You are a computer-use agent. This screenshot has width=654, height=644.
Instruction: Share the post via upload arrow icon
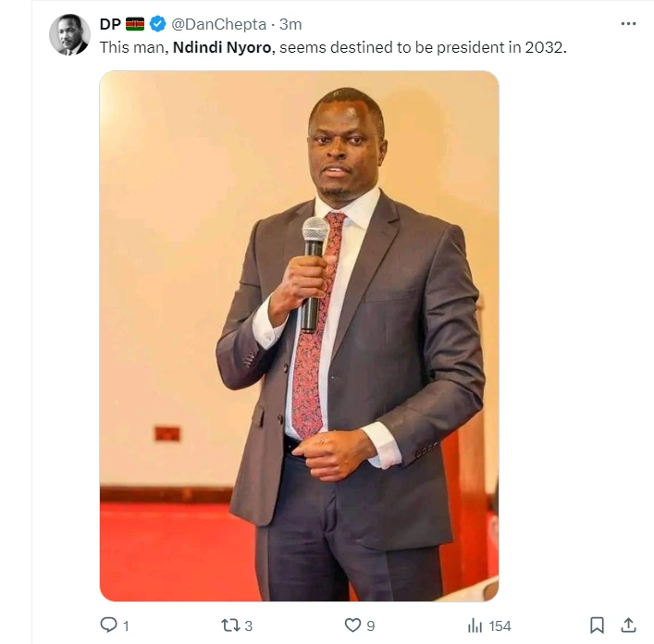(628, 625)
